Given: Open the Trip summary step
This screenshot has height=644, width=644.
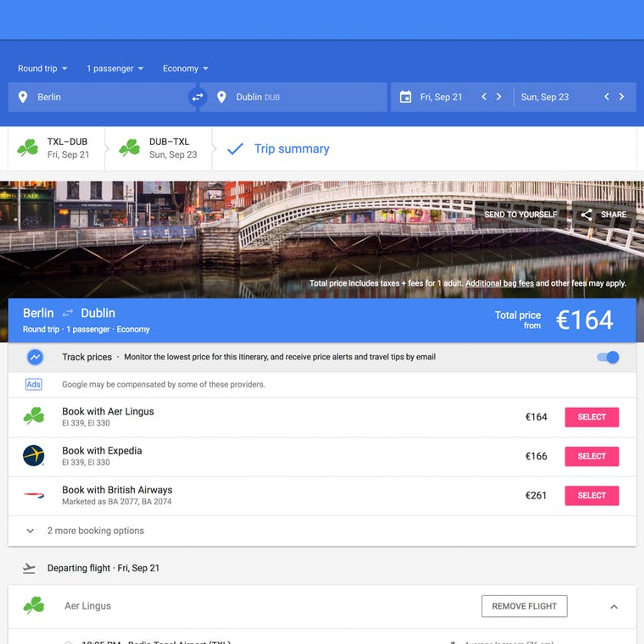Looking at the screenshot, I should click(x=292, y=149).
